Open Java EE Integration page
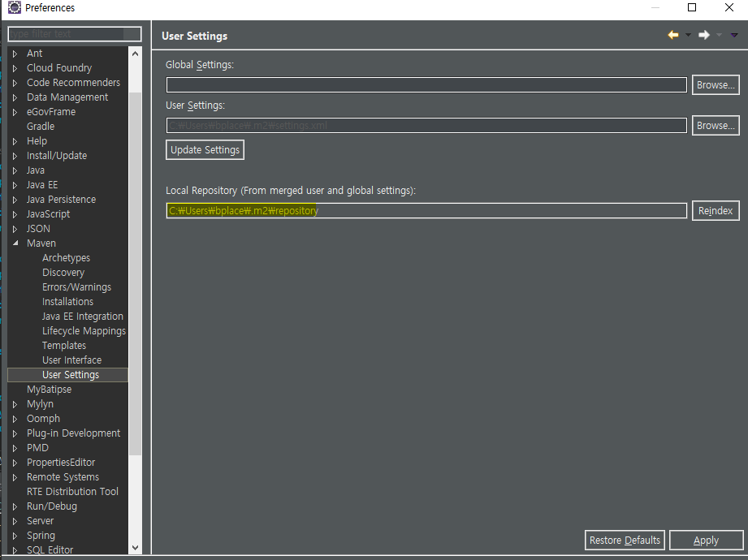Viewport: 748px width, 560px height. [x=83, y=317]
